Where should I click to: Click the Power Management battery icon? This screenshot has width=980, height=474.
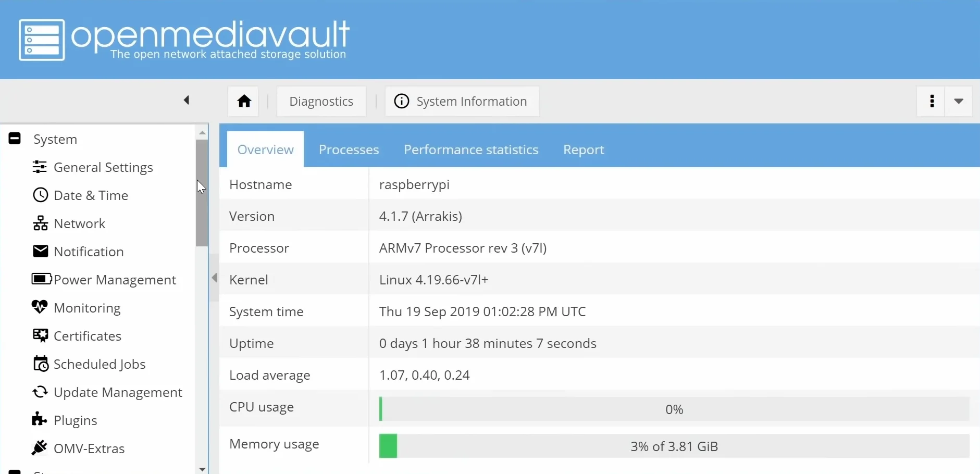coord(41,279)
